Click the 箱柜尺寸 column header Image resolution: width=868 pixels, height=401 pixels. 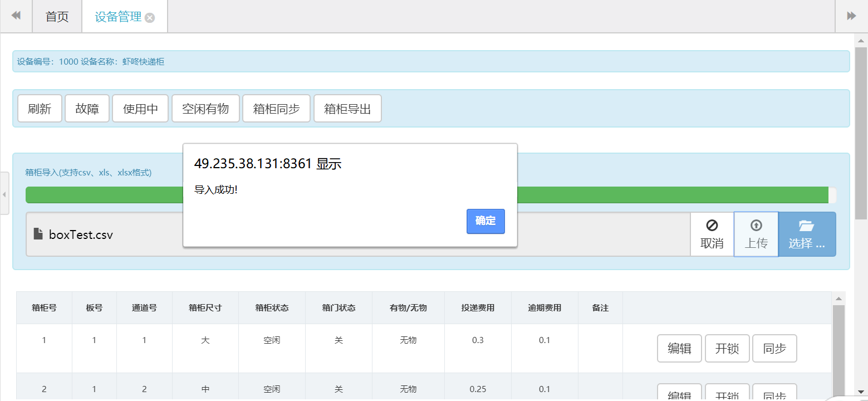pos(205,307)
